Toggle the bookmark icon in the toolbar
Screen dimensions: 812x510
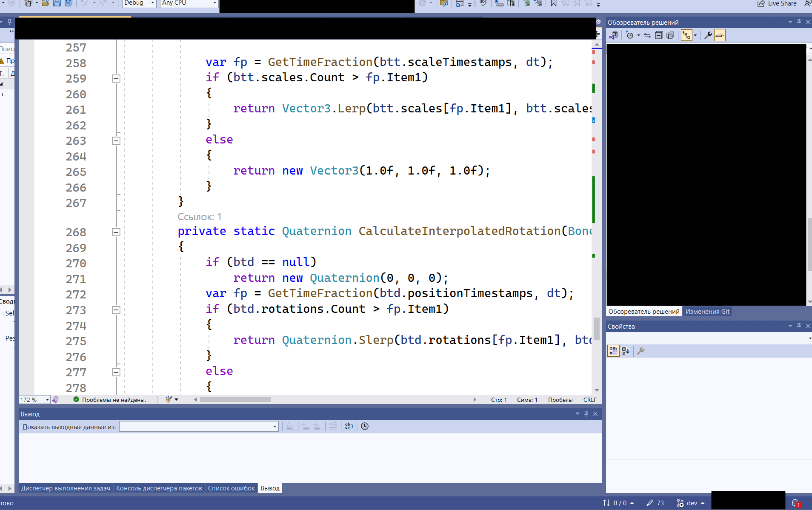point(553,3)
